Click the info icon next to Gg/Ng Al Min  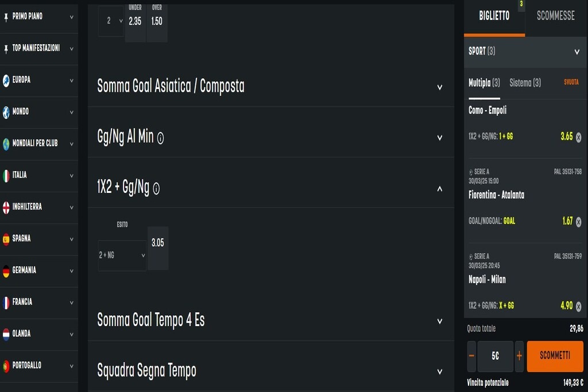pos(160,138)
